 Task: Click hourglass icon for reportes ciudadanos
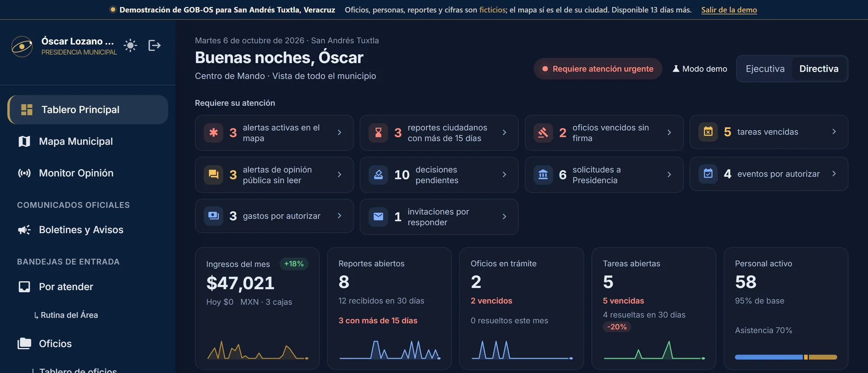point(378,132)
